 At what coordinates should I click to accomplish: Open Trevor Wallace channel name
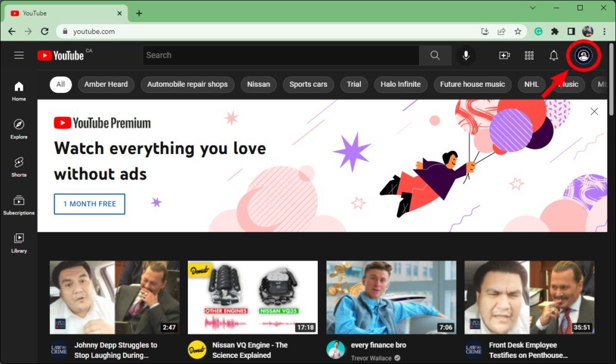[371, 358]
